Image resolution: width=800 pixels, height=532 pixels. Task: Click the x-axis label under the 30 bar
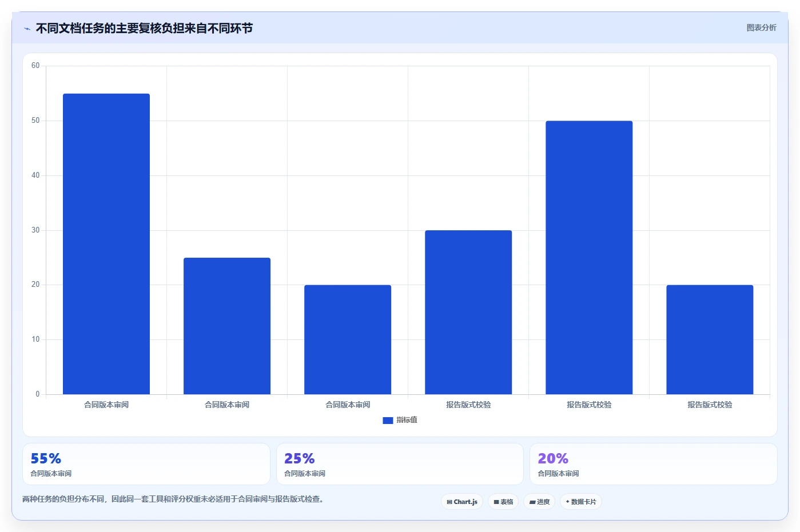[x=468, y=405]
